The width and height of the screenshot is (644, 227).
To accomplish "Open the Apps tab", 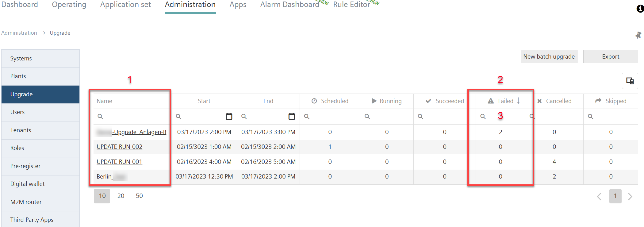I will tap(238, 5).
